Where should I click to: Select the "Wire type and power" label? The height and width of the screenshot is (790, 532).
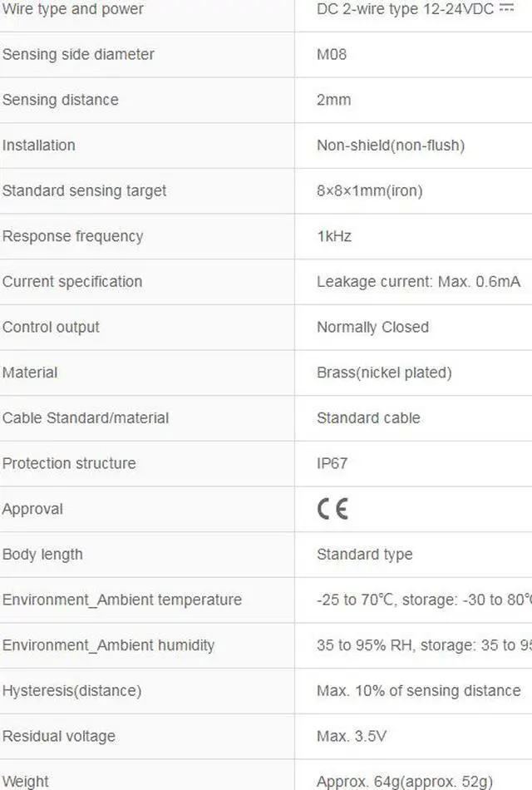pyautogui.click(x=73, y=9)
